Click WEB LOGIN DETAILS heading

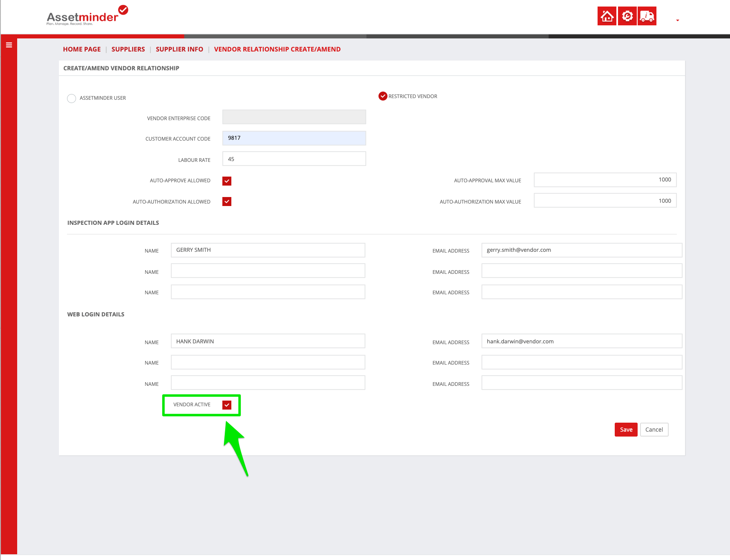[x=96, y=314]
